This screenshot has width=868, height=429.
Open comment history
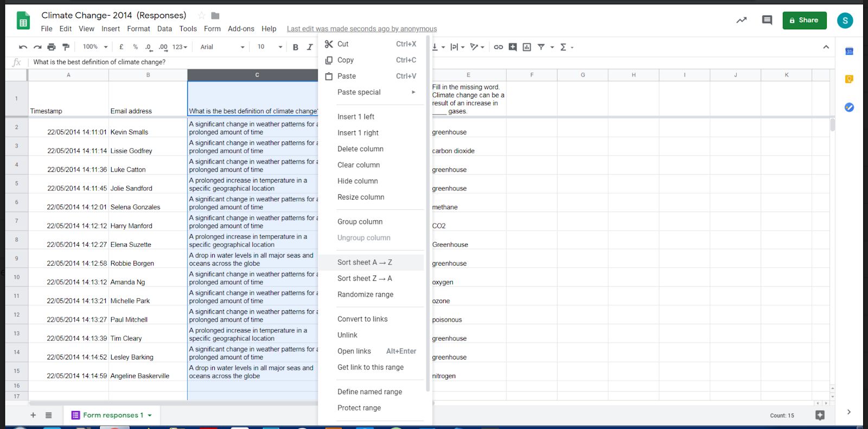click(x=767, y=21)
